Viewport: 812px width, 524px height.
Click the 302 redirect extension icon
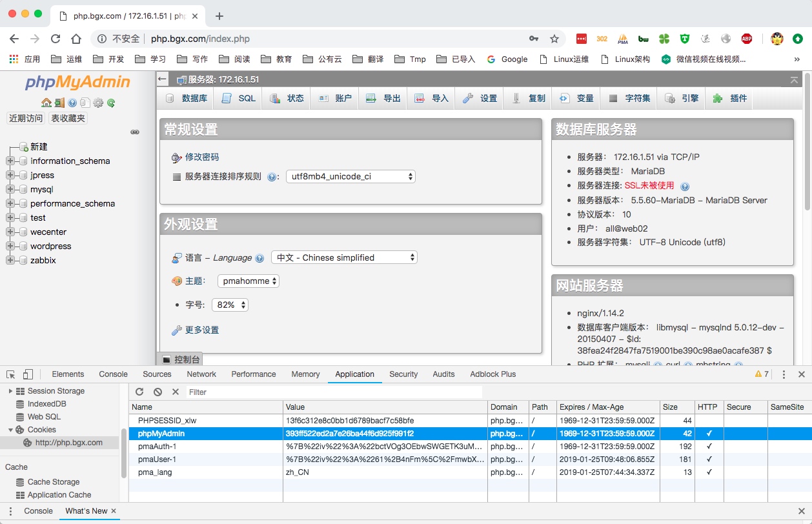(602, 39)
